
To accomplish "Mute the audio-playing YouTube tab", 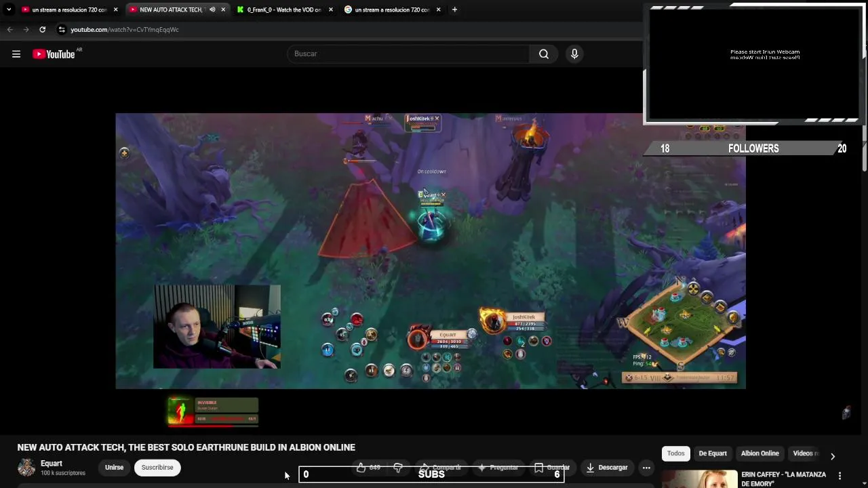I will 212,9.
